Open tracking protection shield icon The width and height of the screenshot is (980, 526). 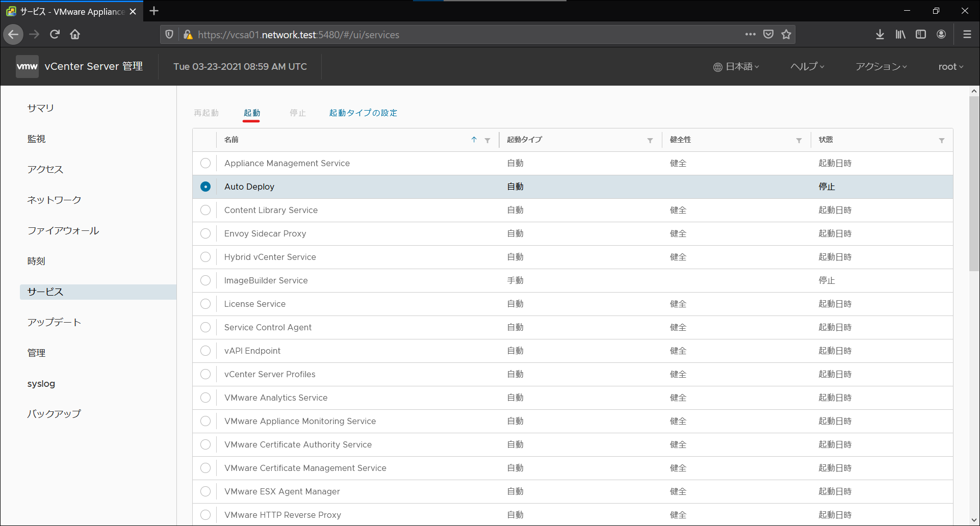point(169,35)
